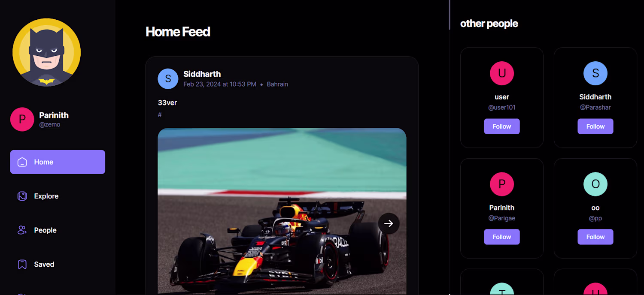This screenshot has width=644, height=295.
Task: Follow Siddharth @Parashar
Action: [x=595, y=126]
